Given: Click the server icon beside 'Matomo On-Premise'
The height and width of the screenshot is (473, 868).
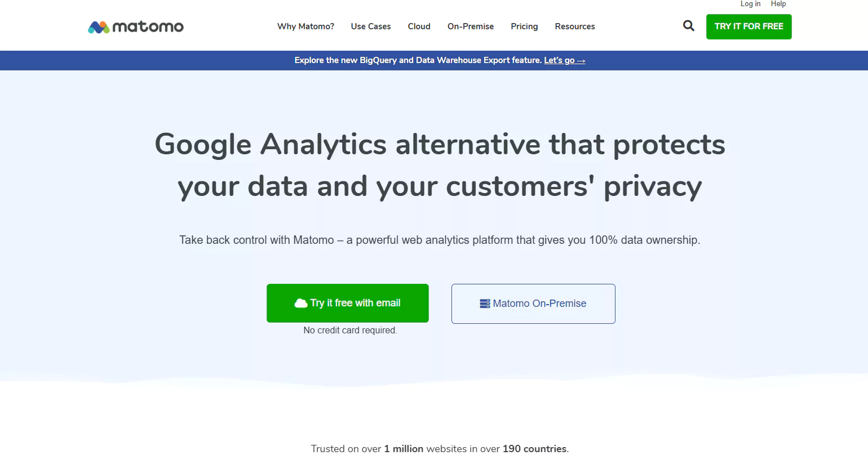Looking at the screenshot, I should 485,304.
